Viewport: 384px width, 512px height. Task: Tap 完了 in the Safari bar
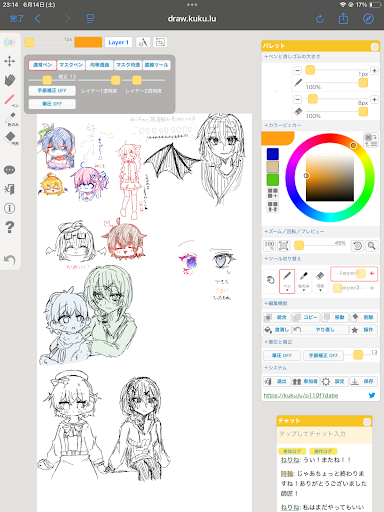pos(17,18)
